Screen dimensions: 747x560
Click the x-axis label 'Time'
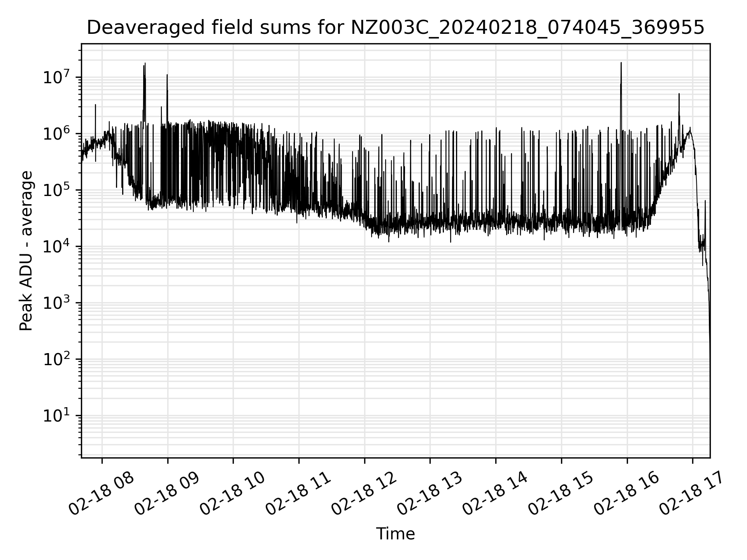click(x=395, y=534)
